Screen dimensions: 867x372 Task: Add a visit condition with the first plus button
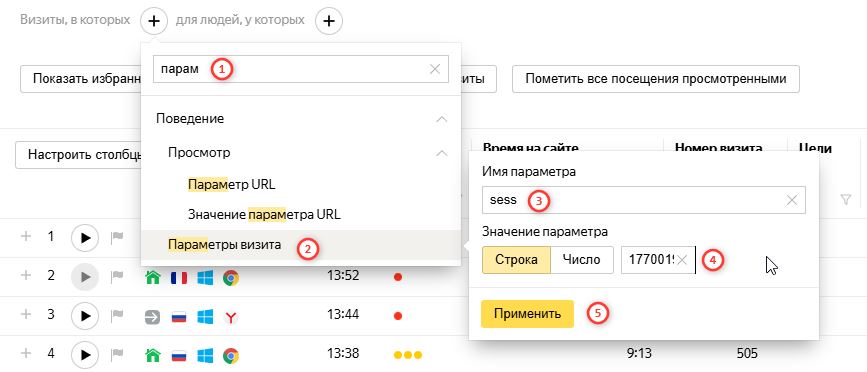pos(154,21)
